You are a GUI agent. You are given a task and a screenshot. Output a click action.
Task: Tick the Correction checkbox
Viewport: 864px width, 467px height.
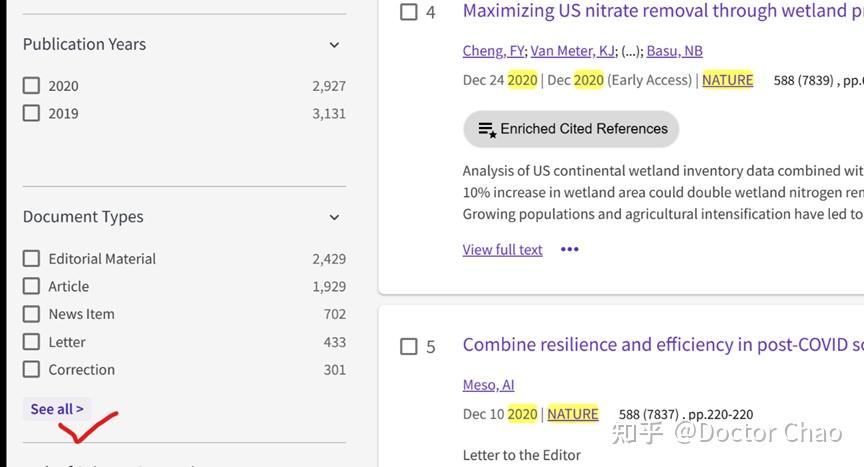coord(32,370)
